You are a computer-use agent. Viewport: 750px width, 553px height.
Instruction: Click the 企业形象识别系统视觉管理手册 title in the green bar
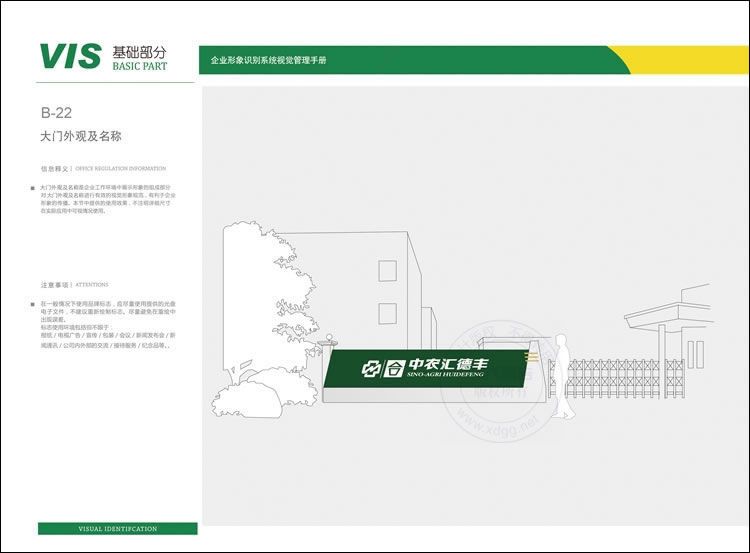pyautogui.click(x=268, y=61)
